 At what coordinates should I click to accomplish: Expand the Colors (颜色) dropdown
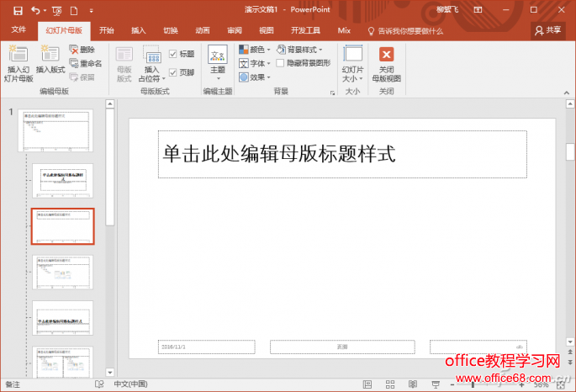tap(254, 50)
